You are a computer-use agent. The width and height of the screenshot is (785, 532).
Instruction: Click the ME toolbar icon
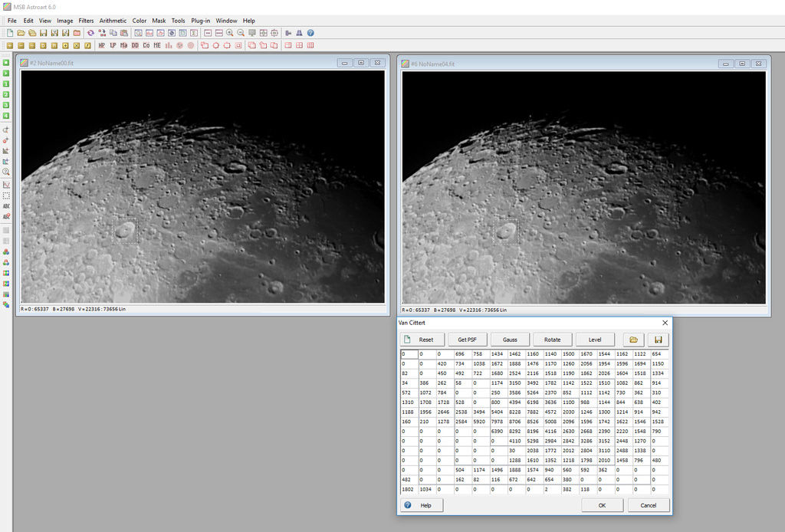click(x=157, y=45)
